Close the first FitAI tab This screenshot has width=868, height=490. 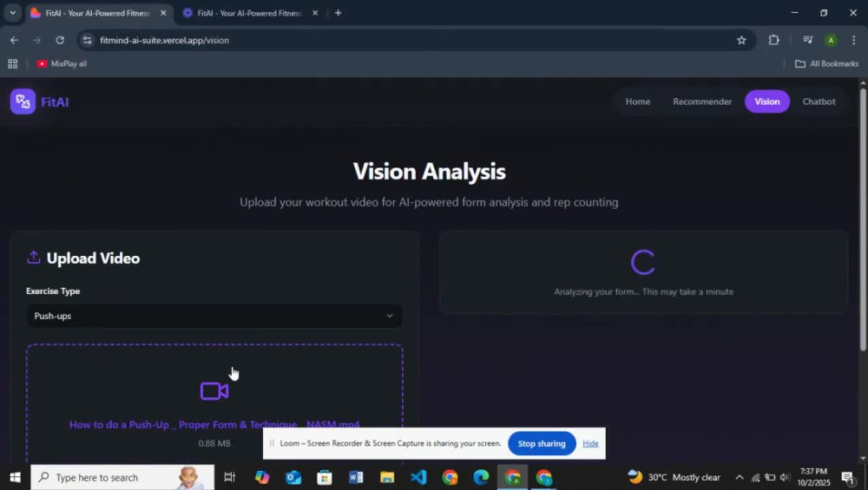point(163,13)
